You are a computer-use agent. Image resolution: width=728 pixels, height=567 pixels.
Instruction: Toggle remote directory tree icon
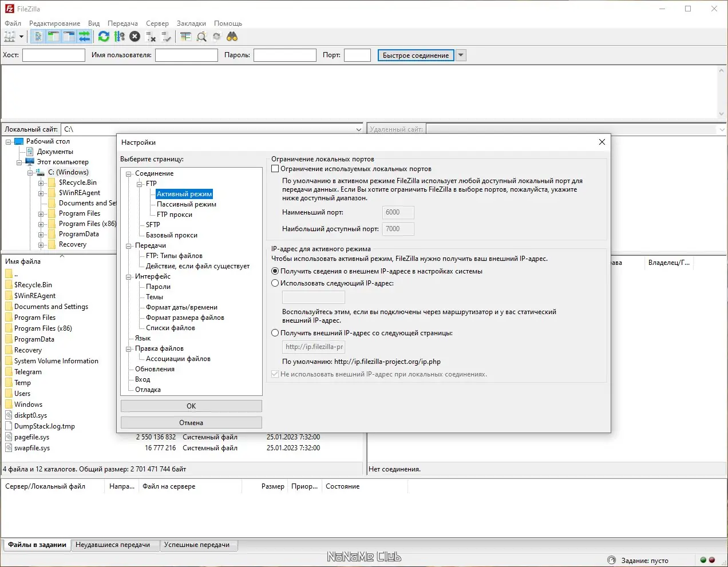pyautogui.click(x=69, y=37)
